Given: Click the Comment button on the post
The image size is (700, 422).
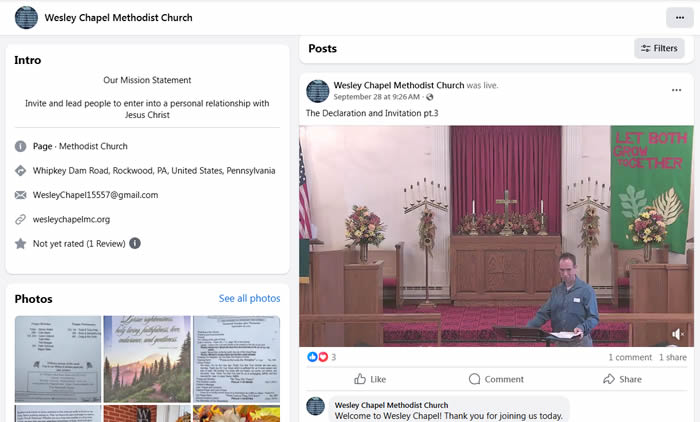Looking at the screenshot, I should click(496, 379).
